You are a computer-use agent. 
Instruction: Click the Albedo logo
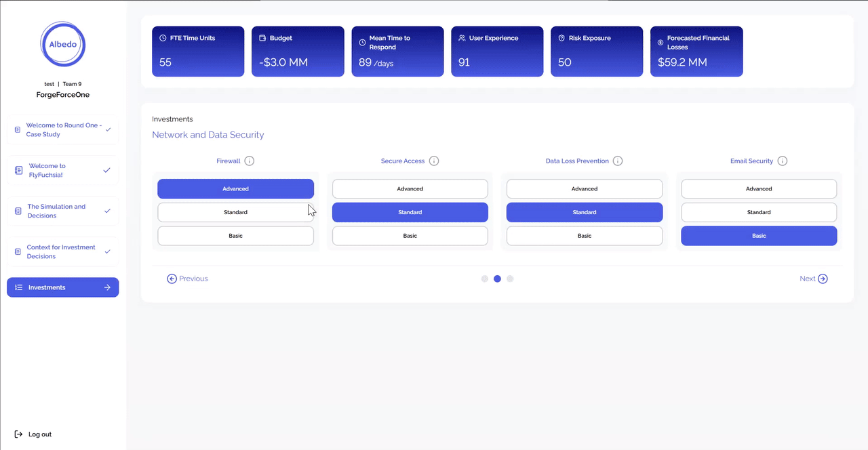click(63, 45)
